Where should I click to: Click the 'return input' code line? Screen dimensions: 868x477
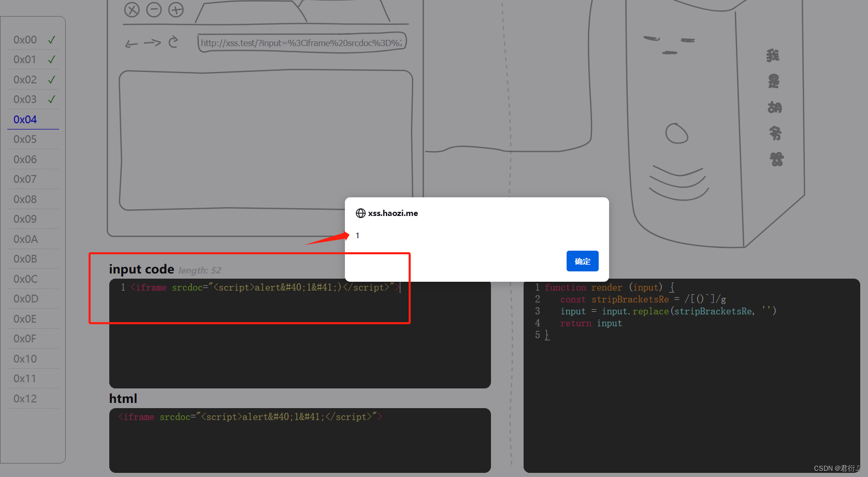tap(591, 323)
